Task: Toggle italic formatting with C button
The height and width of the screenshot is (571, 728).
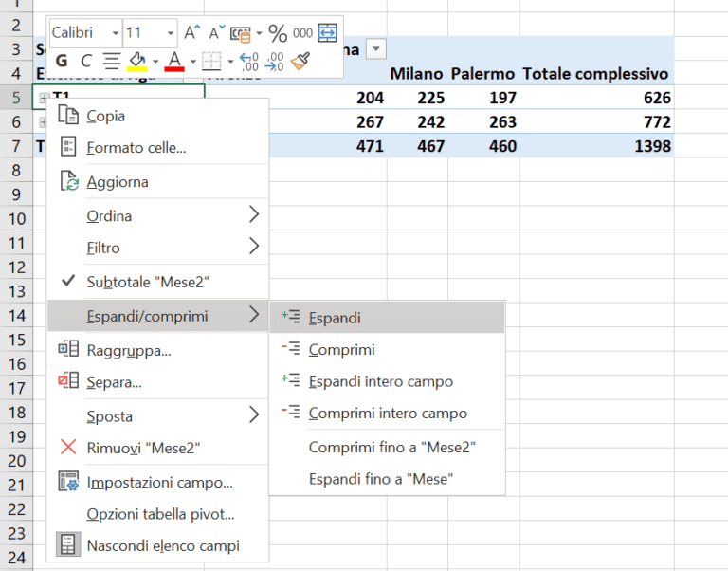Action: (86, 62)
